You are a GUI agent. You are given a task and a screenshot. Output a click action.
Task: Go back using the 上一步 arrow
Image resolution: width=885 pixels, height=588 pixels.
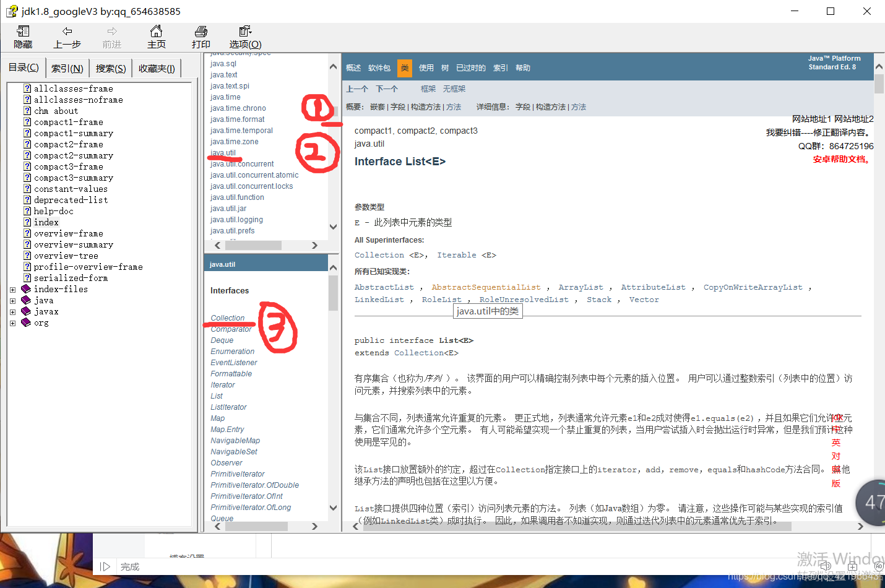point(67,37)
